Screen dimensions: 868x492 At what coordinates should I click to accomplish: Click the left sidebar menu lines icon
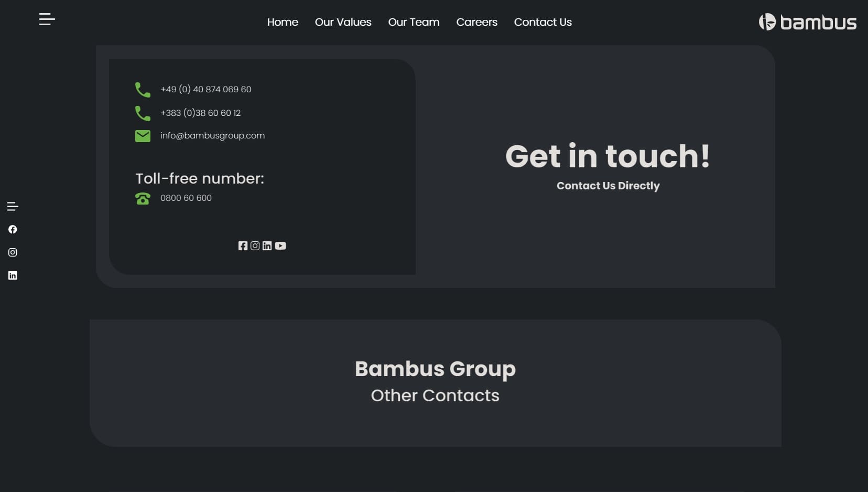click(x=13, y=207)
